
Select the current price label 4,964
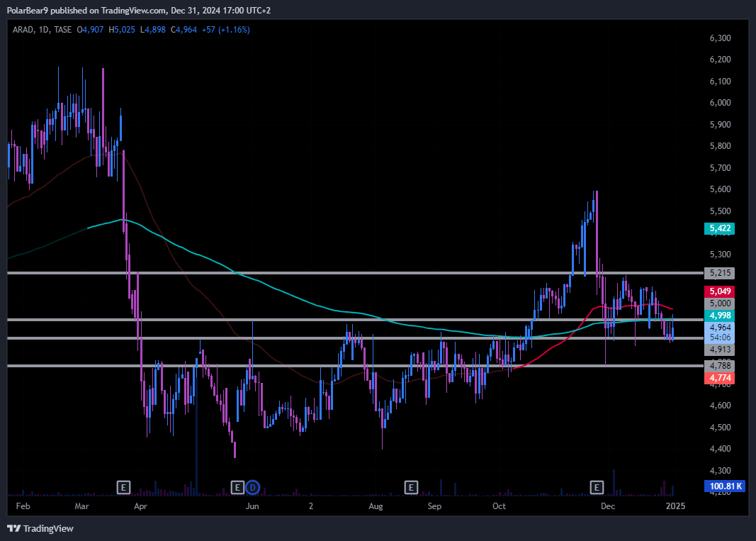[x=719, y=327]
